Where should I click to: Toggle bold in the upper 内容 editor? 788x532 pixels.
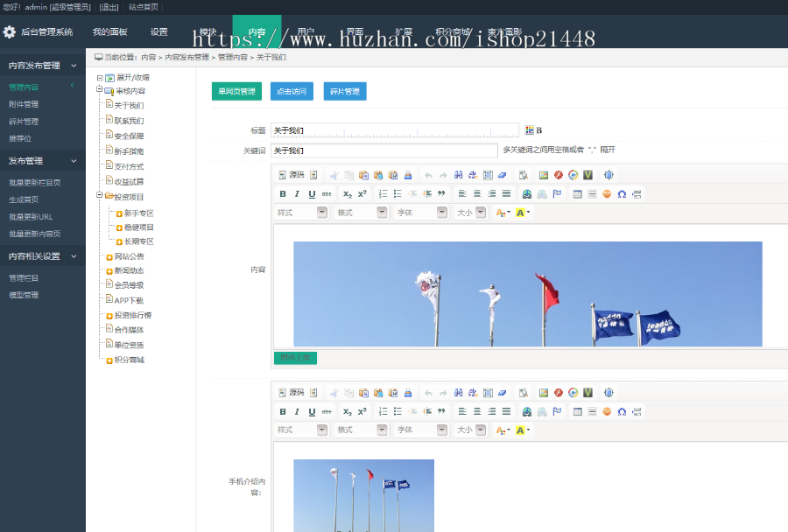(x=283, y=193)
